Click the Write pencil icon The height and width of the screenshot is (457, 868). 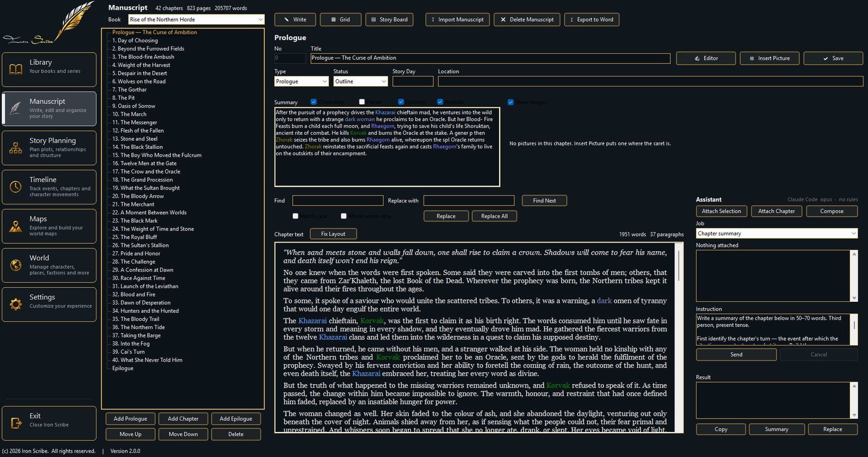(x=285, y=20)
